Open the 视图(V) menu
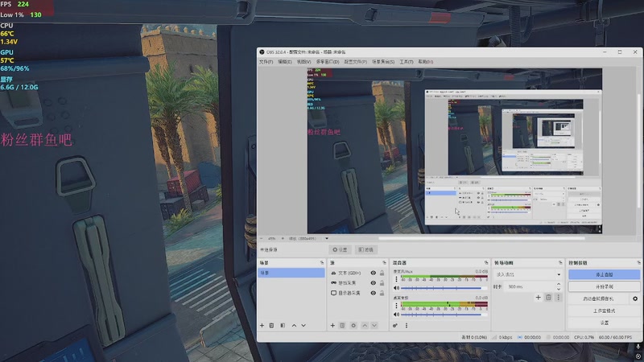 (303, 62)
